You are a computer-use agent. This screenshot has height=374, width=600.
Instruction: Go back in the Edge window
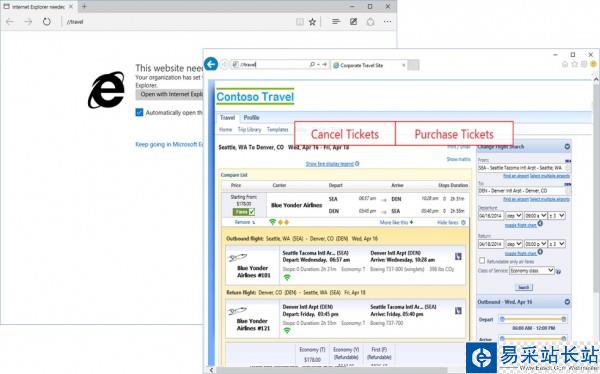point(10,22)
